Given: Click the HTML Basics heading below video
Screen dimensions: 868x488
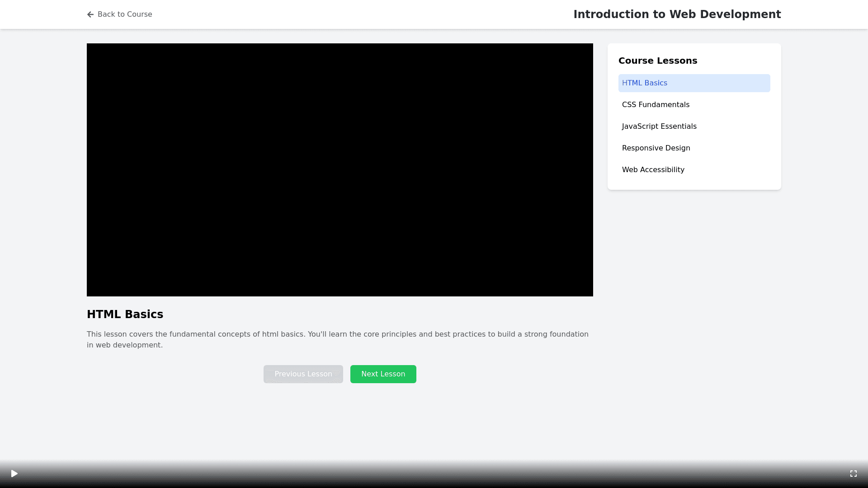Looking at the screenshot, I should (125, 314).
